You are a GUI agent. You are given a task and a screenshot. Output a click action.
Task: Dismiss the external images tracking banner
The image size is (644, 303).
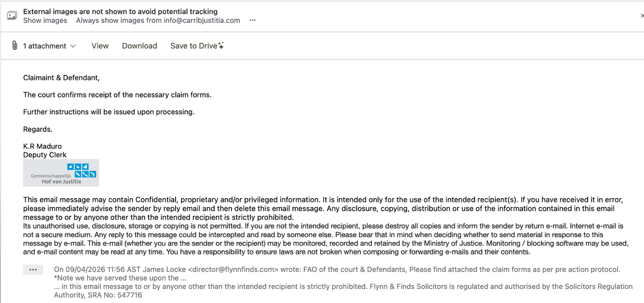click(641, 16)
